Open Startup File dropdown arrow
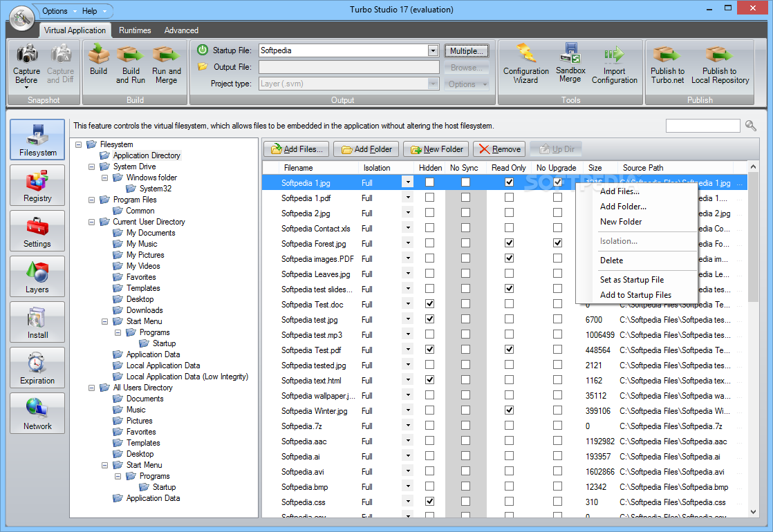Screen dimensions: 773x532 click(433, 50)
